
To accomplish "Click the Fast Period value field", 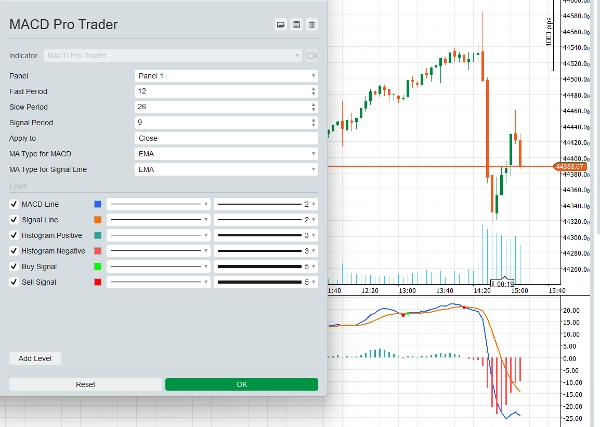I will [x=226, y=91].
